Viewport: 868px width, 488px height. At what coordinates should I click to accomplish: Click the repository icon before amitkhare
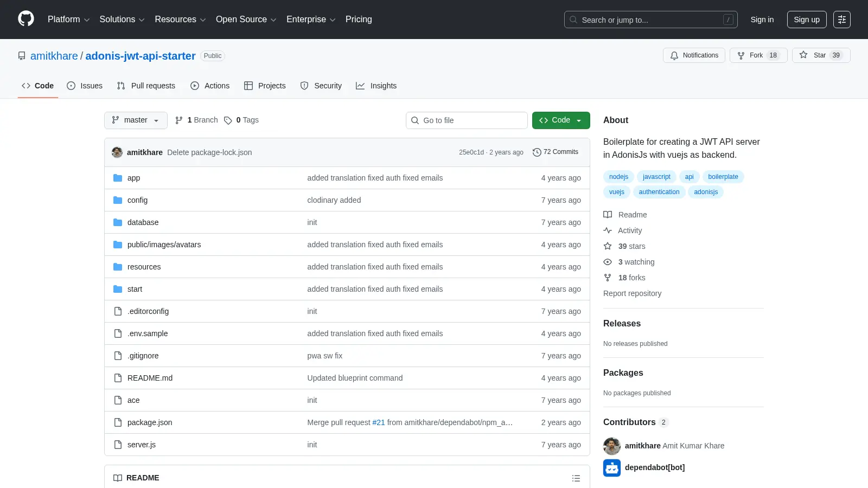point(22,56)
